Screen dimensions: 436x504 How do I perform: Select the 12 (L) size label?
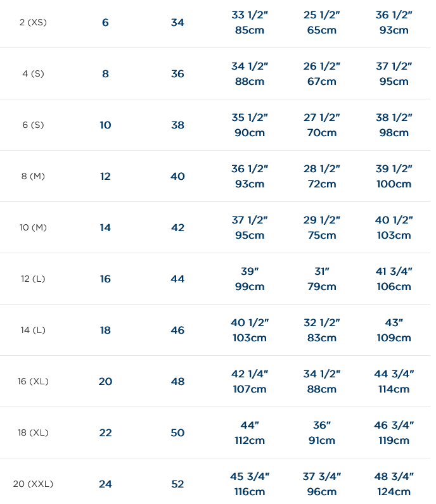33,279
